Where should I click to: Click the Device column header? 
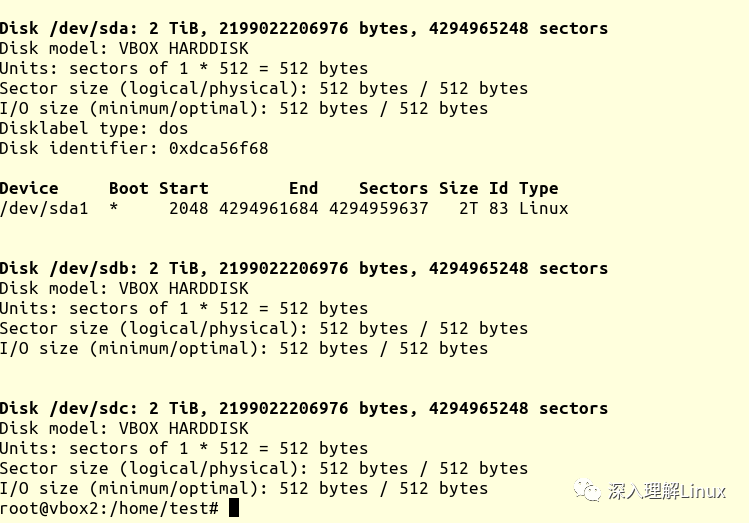click(x=29, y=188)
